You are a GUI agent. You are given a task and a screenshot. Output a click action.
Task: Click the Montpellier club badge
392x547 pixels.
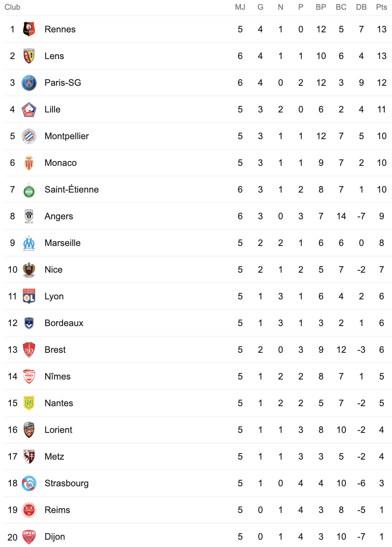pos(29,136)
